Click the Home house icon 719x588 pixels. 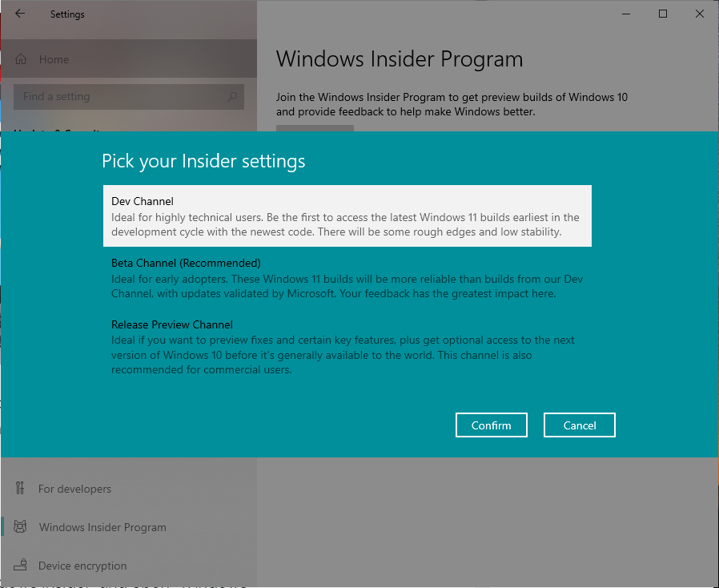(x=22, y=59)
